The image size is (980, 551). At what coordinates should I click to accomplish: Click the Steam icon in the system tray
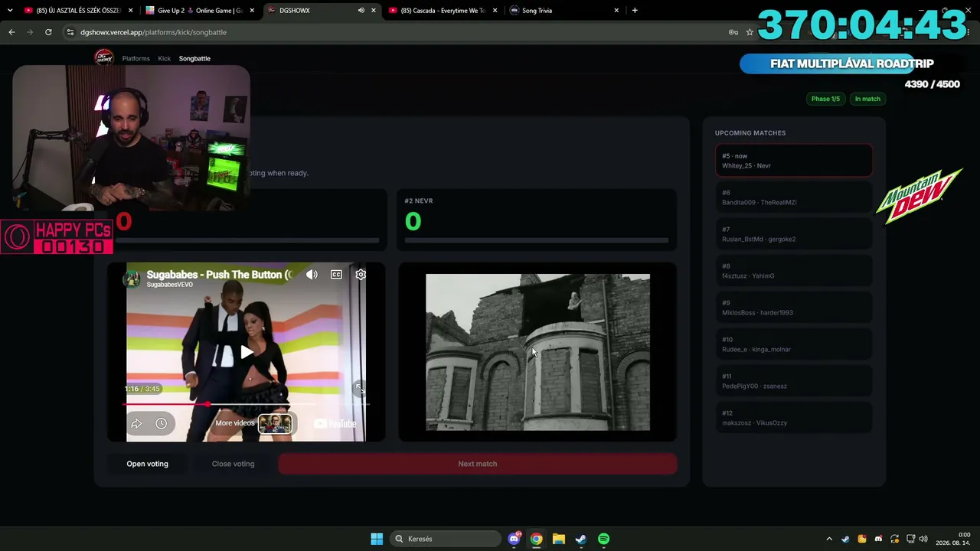coord(845,539)
